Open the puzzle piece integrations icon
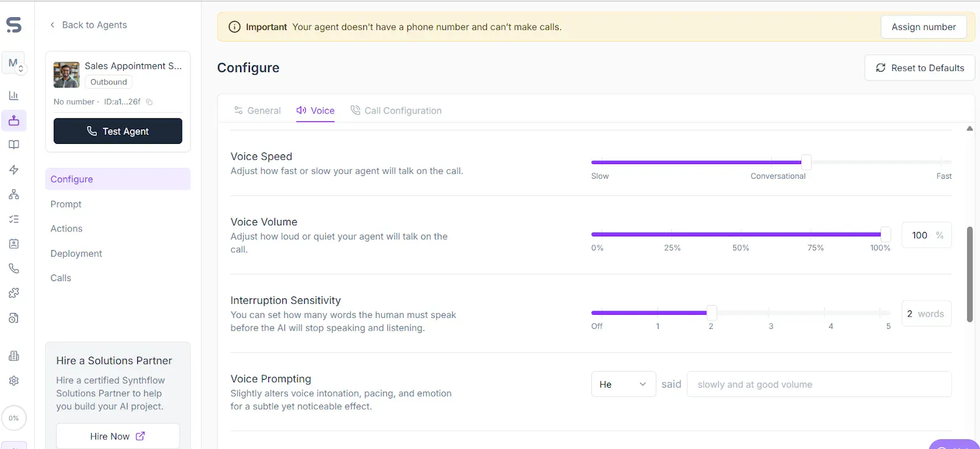Screen dimensions: 980x449 pyautogui.click(x=13, y=293)
